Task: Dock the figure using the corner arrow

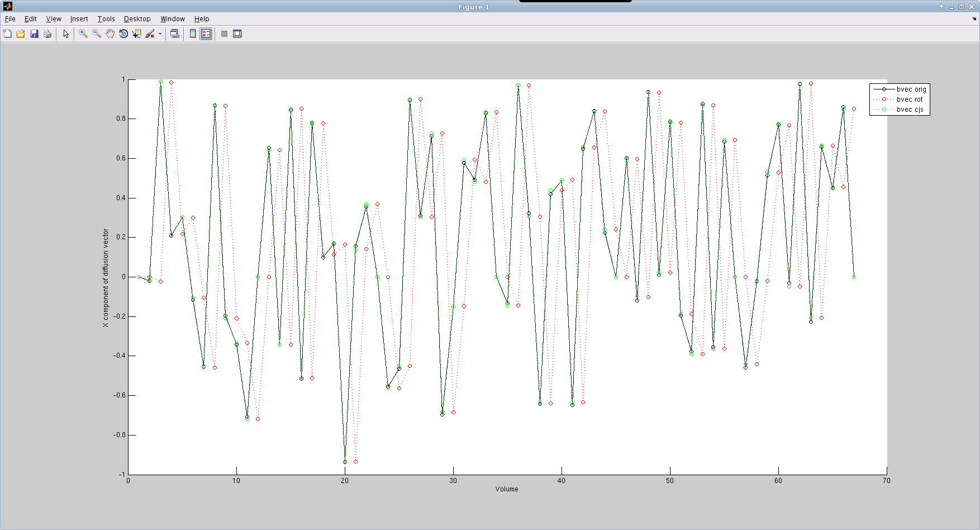Action: click(974, 18)
